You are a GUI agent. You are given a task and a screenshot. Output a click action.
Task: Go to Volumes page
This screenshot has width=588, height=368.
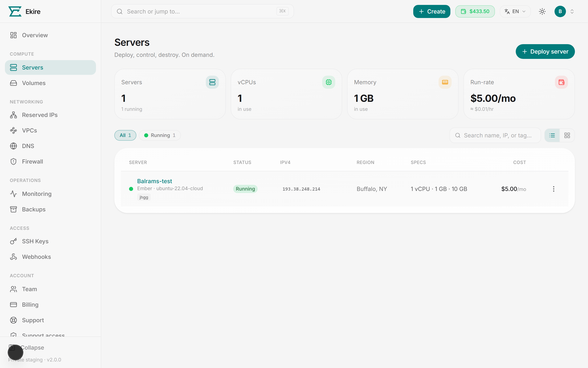click(x=50, y=83)
